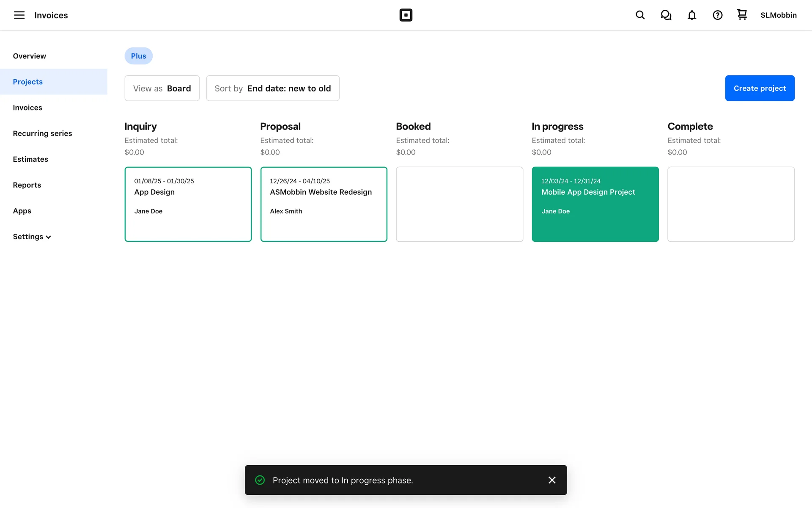The image size is (812, 508).
Task: Open the SLMobbin account menu
Action: click(x=778, y=15)
